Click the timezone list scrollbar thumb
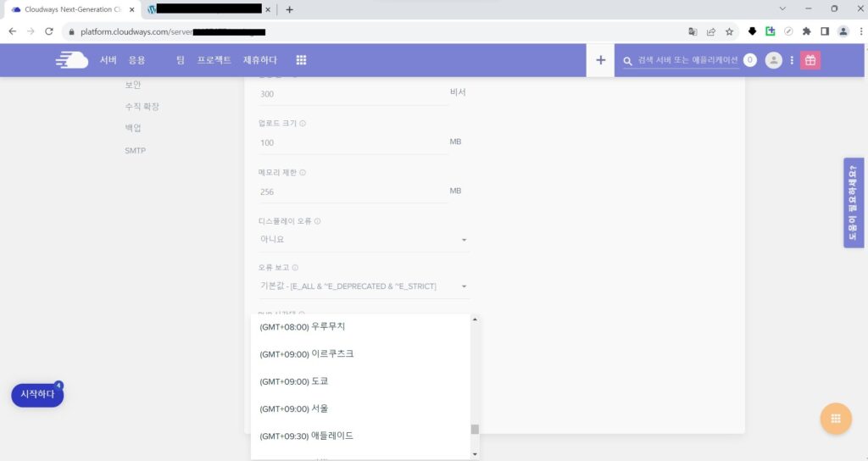The height and width of the screenshot is (461, 868). (x=475, y=429)
